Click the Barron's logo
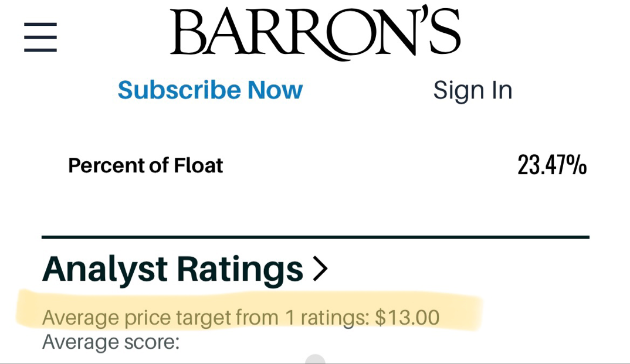Viewport: 630px width, 364px height. point(315,33)
